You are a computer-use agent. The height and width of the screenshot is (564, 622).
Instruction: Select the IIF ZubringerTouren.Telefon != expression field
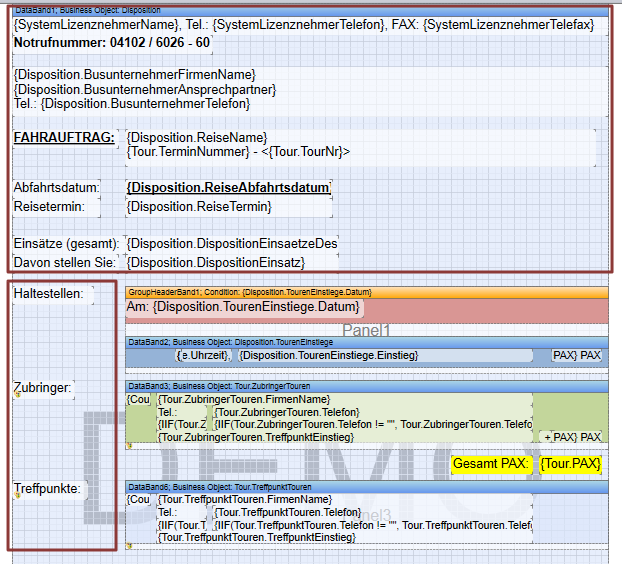373,425
